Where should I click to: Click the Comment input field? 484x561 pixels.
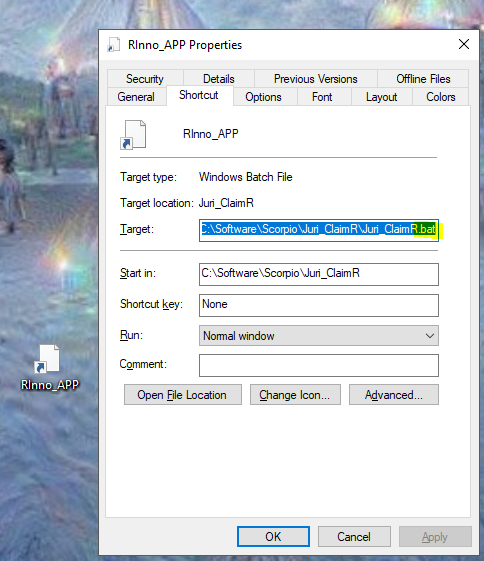tap(319, 365)
